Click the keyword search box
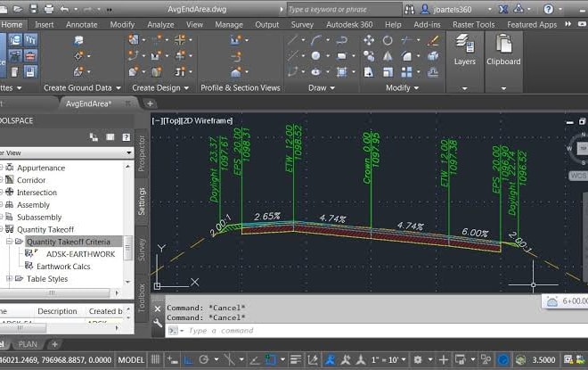Viewport: 588px width, 370px height. [x=344, y=10]
